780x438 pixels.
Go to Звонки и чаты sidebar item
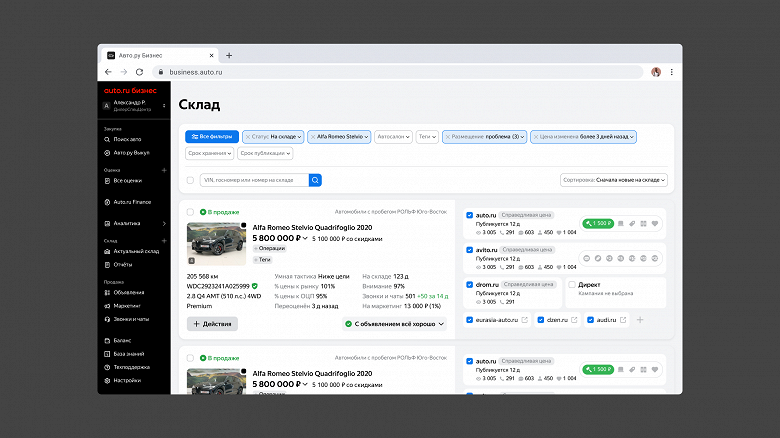pos(130,319)
